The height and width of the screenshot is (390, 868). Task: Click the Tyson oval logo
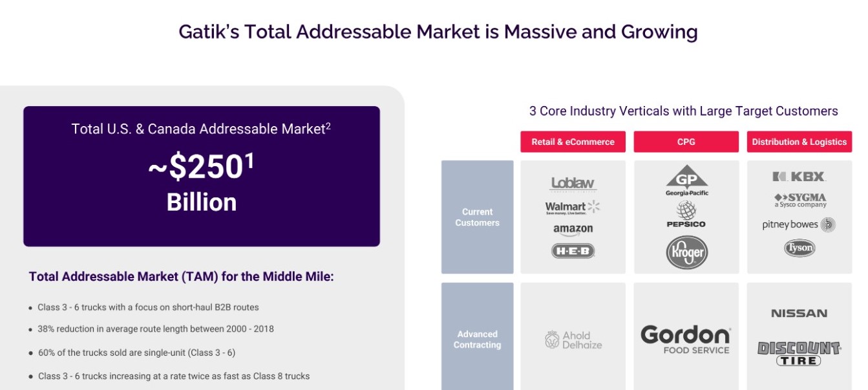click(799, 248)
